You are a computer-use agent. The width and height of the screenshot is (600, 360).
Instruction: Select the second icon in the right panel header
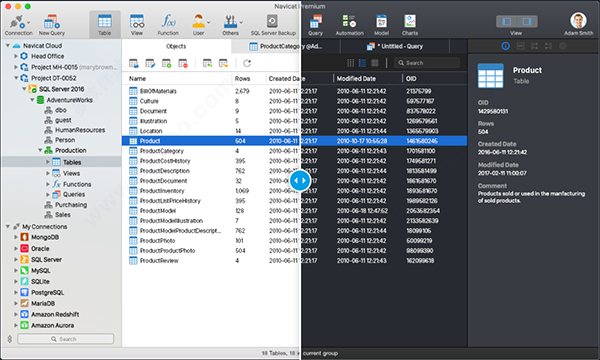pos(520,46)
